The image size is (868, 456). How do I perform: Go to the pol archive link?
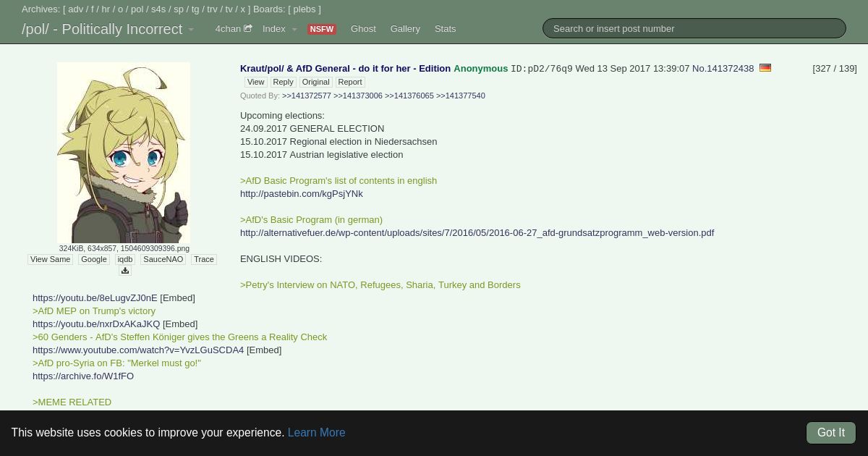(x=137, y=9)
